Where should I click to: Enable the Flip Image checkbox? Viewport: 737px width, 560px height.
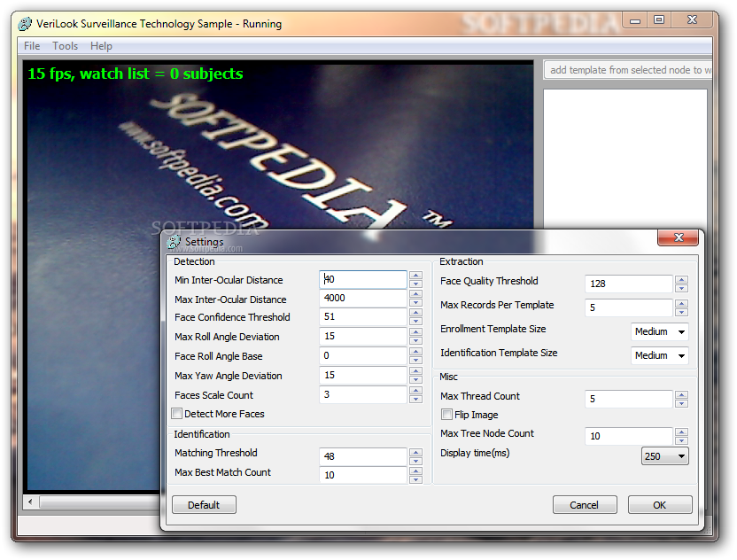pyautogui.click(x=446, y=415)
